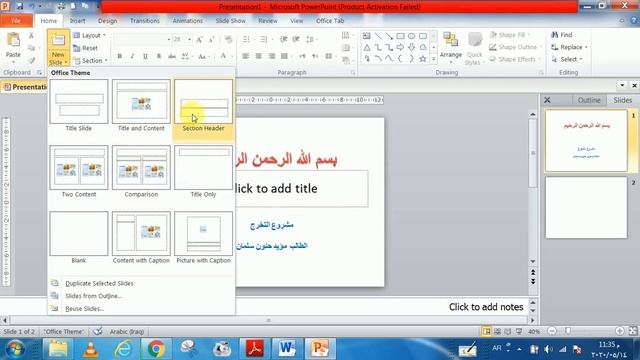This screenshot has height=360, width=640.
Task: Open Quick Styles gallery
Action: click(474, 49)
